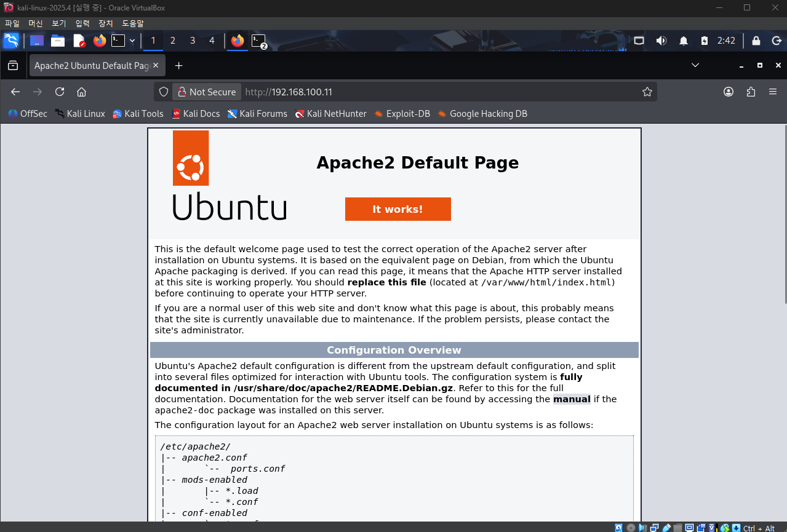
Task: Open the file manager launcher in panel
Action: pos(58,41)
